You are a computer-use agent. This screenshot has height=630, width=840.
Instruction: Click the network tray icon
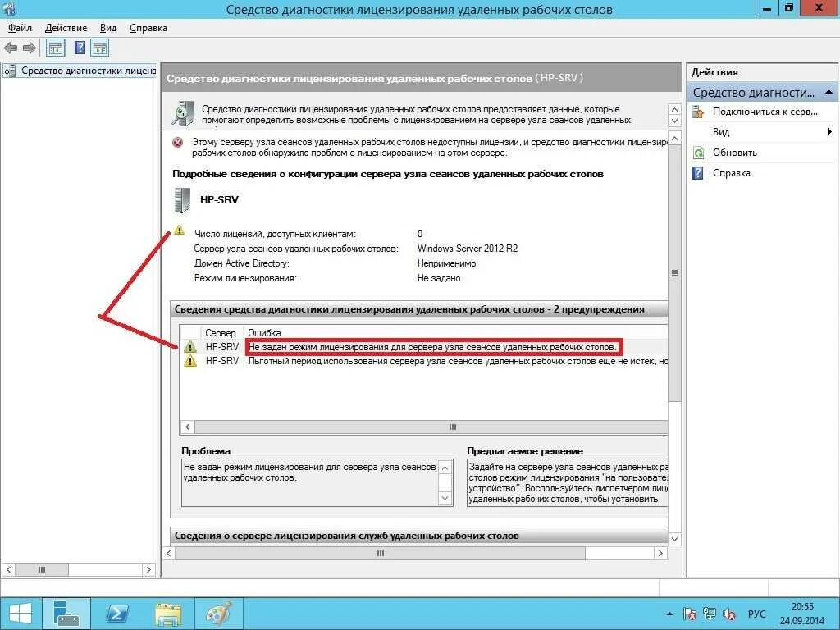tap(710, 614)
